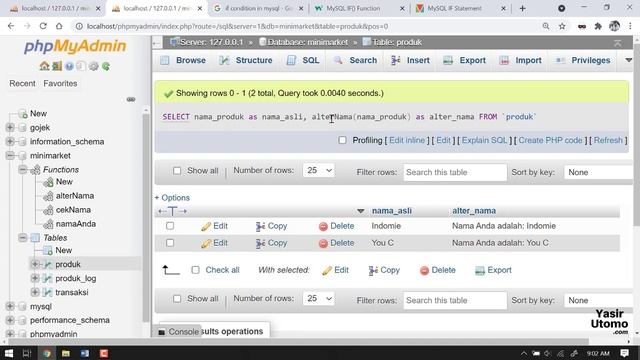
Task: Check the lower Show all checkbox
Action: (177, 299)
